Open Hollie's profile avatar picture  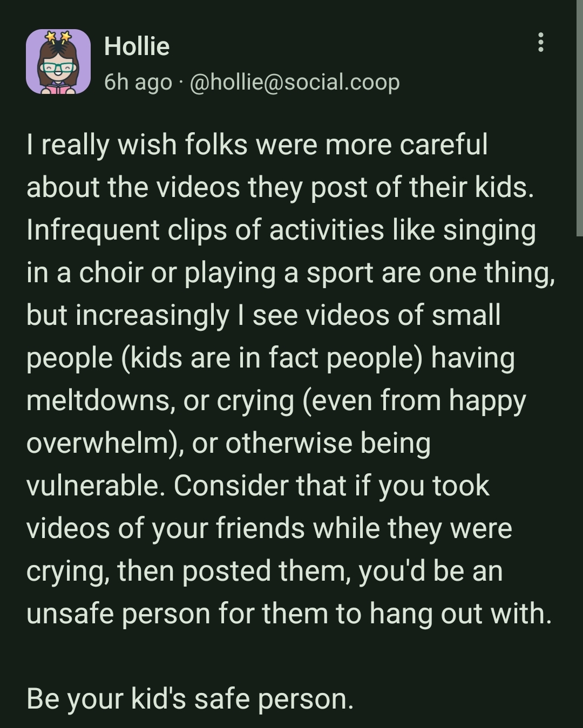(58, 62)
